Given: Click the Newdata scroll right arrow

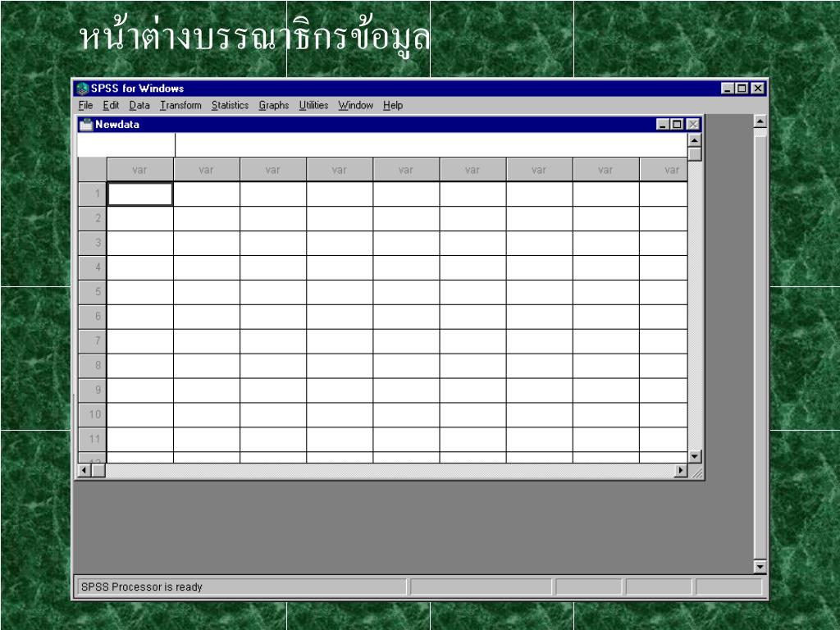Looking at the screenshot, I should 681,470.
